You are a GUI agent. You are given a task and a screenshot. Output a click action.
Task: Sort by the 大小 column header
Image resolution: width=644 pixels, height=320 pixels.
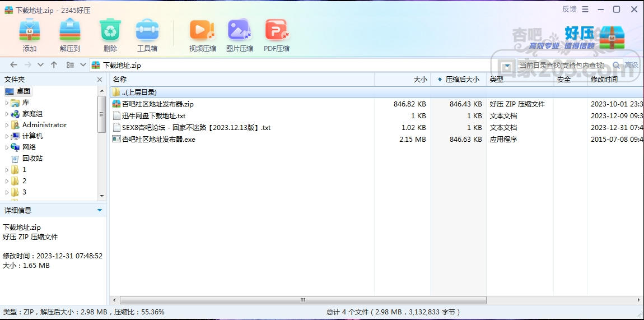pos(420,80)
